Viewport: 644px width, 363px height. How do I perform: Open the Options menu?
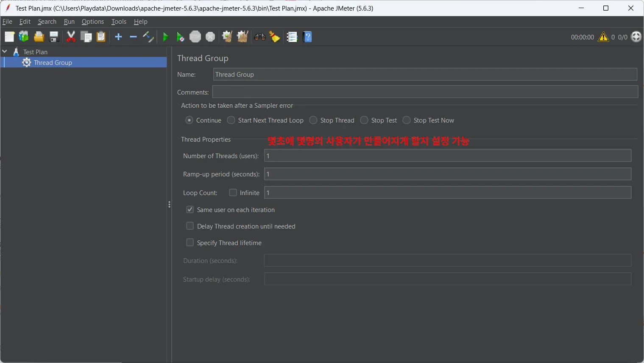[x=93, y=22]
